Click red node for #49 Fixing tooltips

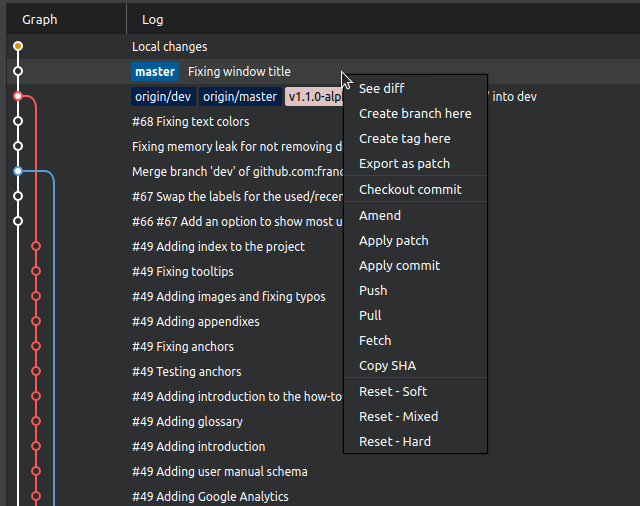36,271
